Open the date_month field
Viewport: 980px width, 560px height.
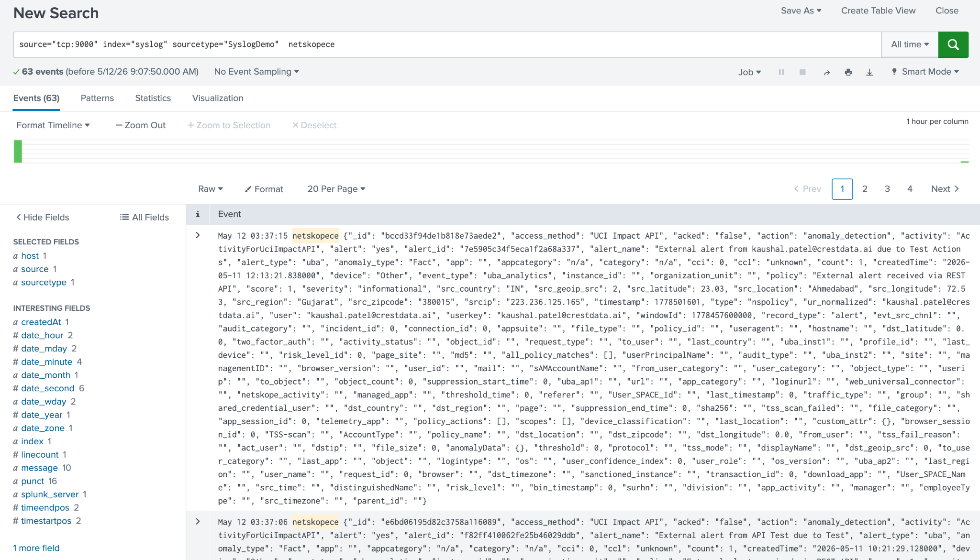(45, 375)
